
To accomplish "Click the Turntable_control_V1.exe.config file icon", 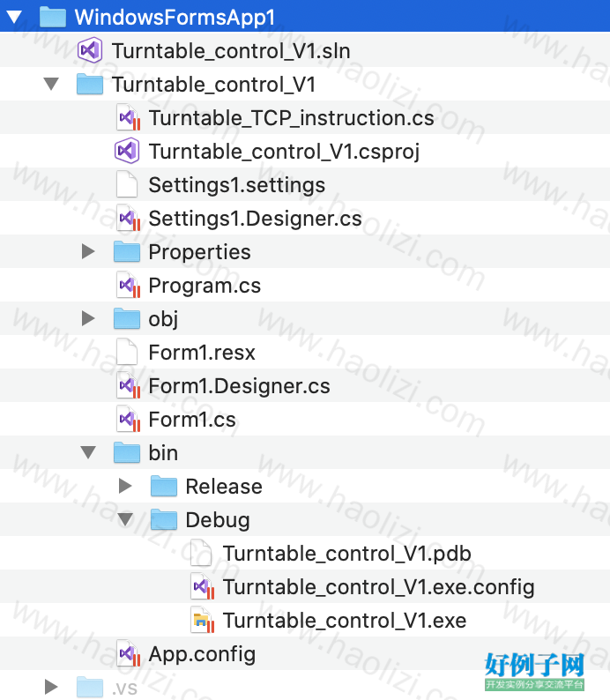I will tap(203, 586).
